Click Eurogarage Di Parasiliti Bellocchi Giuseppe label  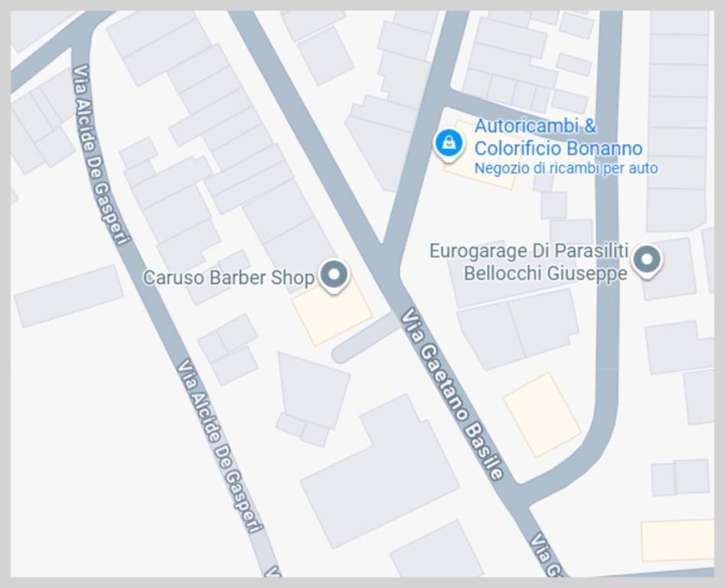[529, 262]
